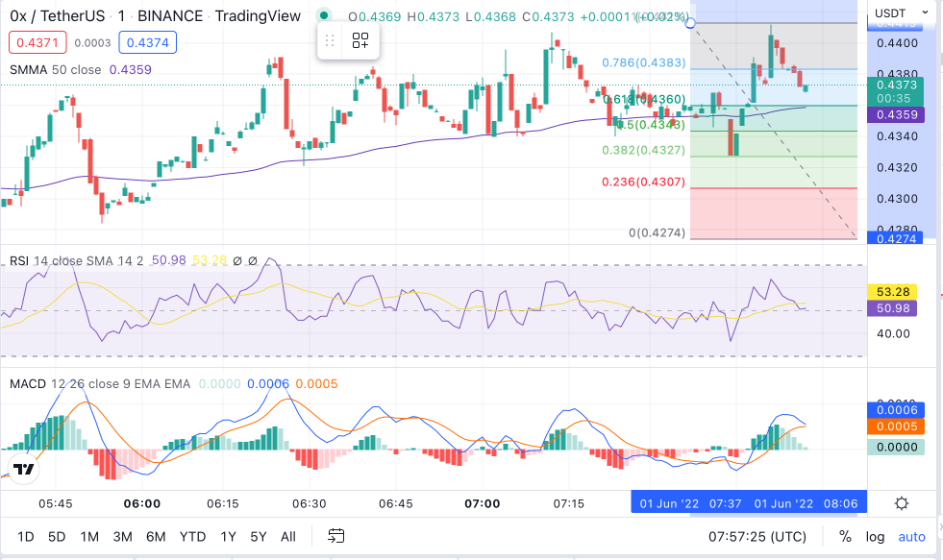Screen dimensions: 943x560
Task: Click the 0.4320 price scale value
Action: pyautogui.click(x=897, y=168)
